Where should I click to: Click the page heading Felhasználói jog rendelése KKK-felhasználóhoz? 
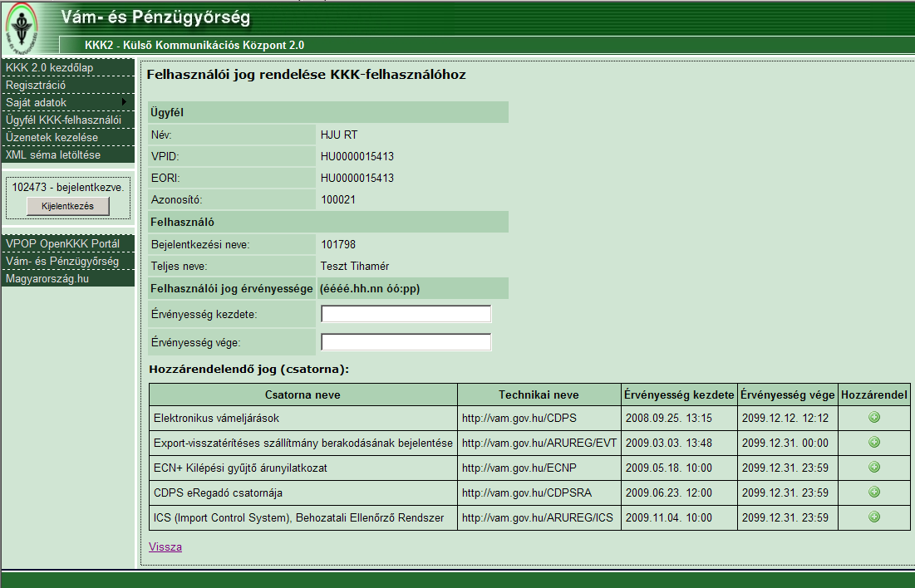click(x=307, y=75)
